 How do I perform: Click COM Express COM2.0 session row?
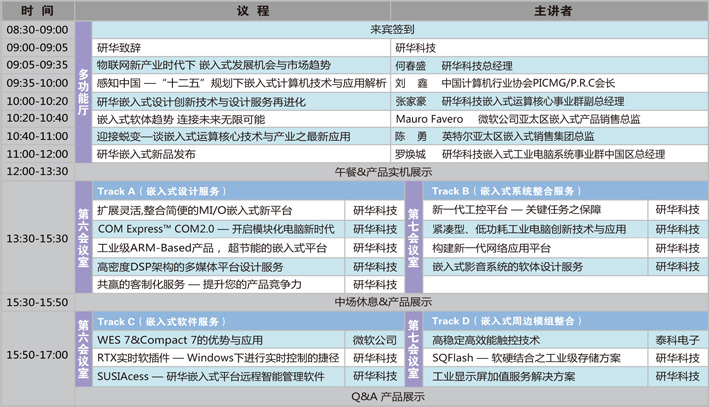click(218, 229)
